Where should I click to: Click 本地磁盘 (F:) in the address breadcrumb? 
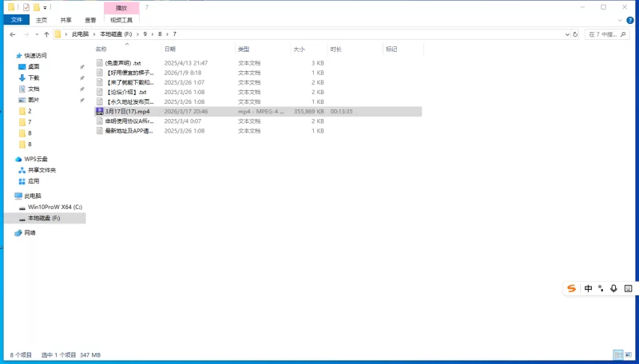tap(116, 34)
